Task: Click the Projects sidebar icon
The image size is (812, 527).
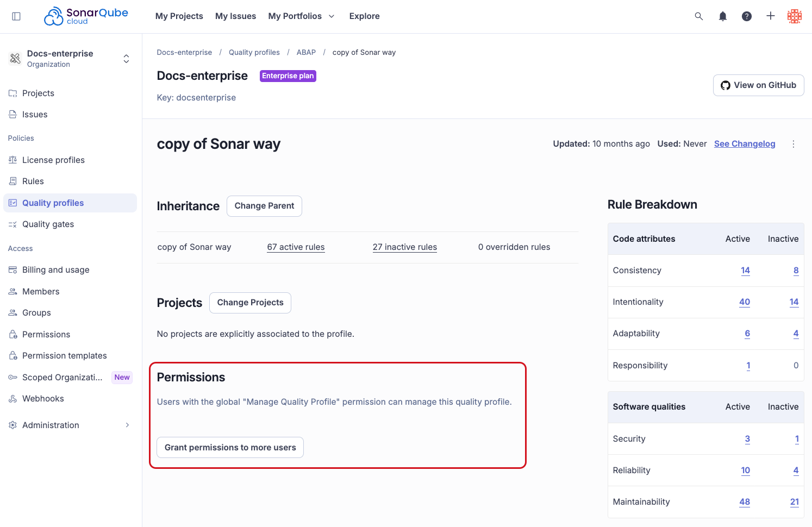Action: [x=13, y=93]
